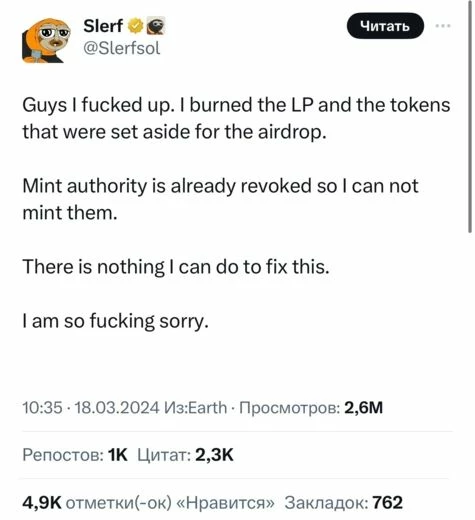The width and height of the screenshot is (475, 520).
Task: Click the 18.03.2024 post date
Action: (117, 407)
